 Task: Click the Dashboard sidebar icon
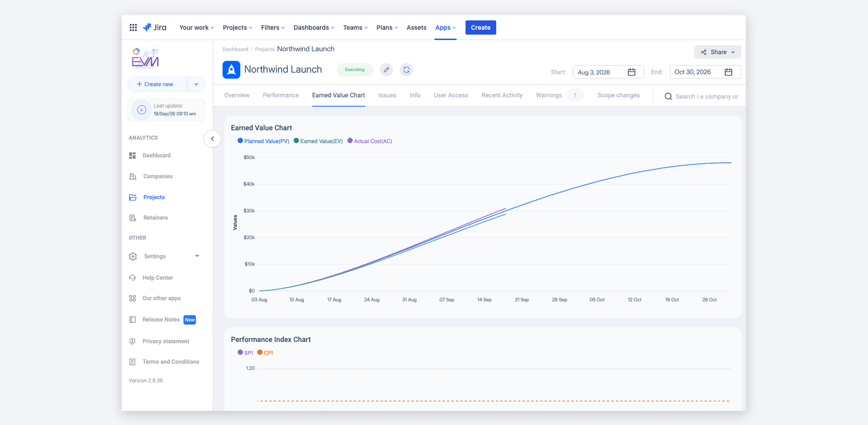coord(133,155)
